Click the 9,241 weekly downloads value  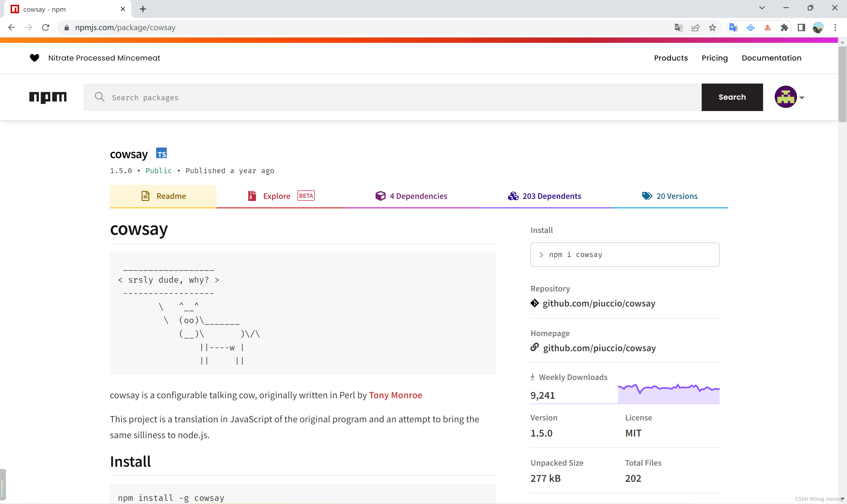pyautogui.click(x=542, y=395)
